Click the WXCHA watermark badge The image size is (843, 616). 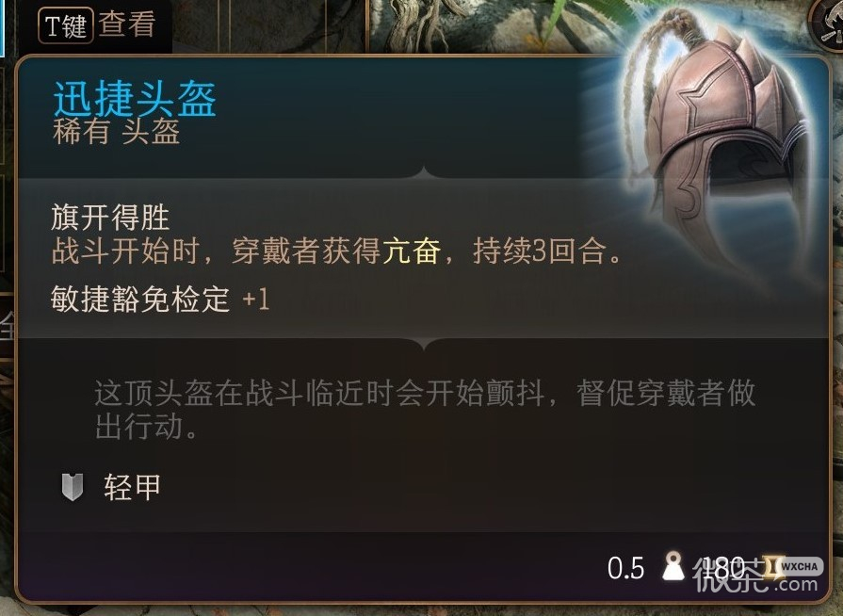(800, 566)
